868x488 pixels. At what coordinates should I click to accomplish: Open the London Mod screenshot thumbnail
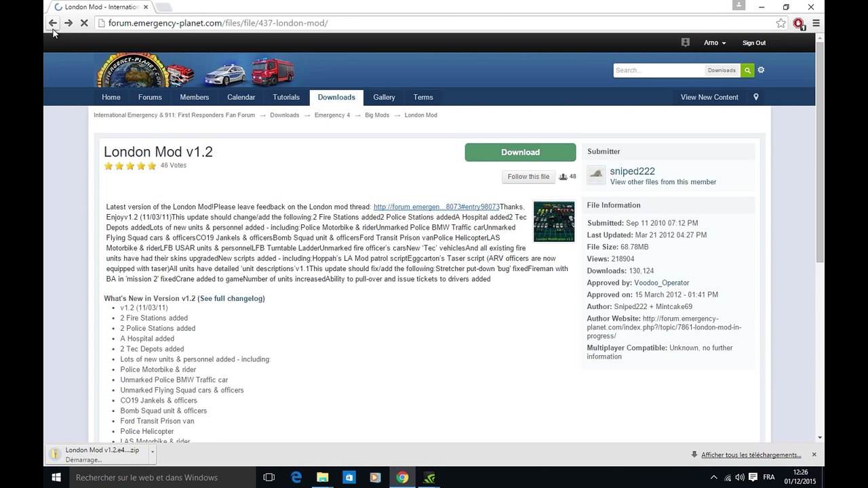point(554,222)
